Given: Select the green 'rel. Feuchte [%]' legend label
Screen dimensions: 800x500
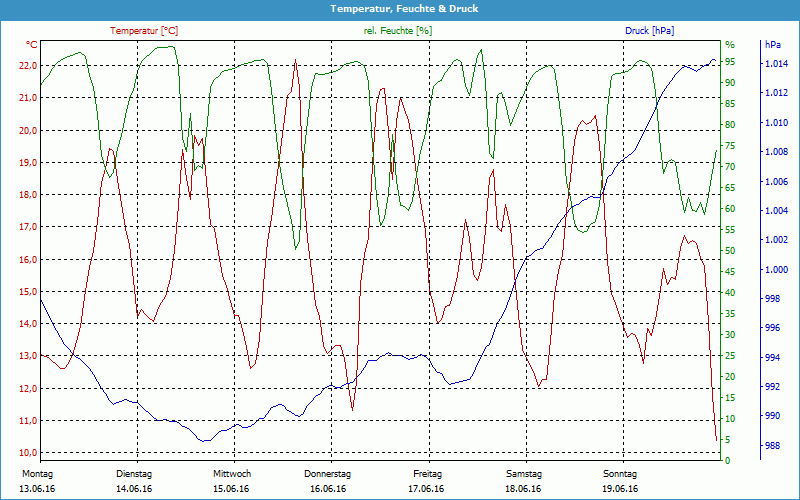Looking at the screenshot, I should coord(398,31).
